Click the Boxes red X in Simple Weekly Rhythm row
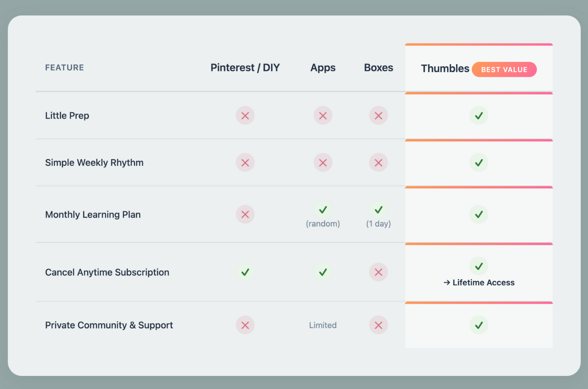 378,163
